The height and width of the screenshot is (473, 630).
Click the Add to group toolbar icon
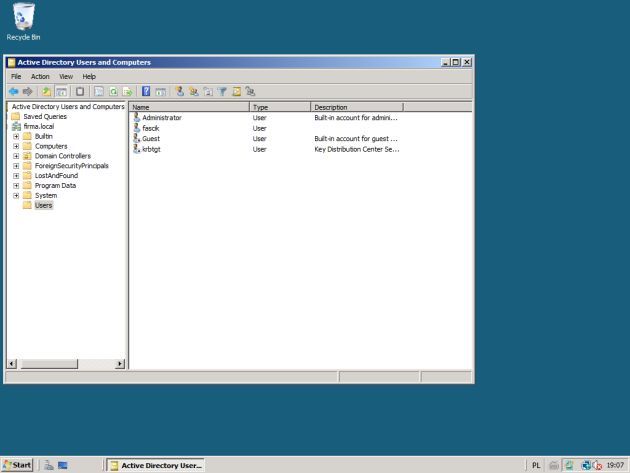pyautogui.click(x=250, y=92)
